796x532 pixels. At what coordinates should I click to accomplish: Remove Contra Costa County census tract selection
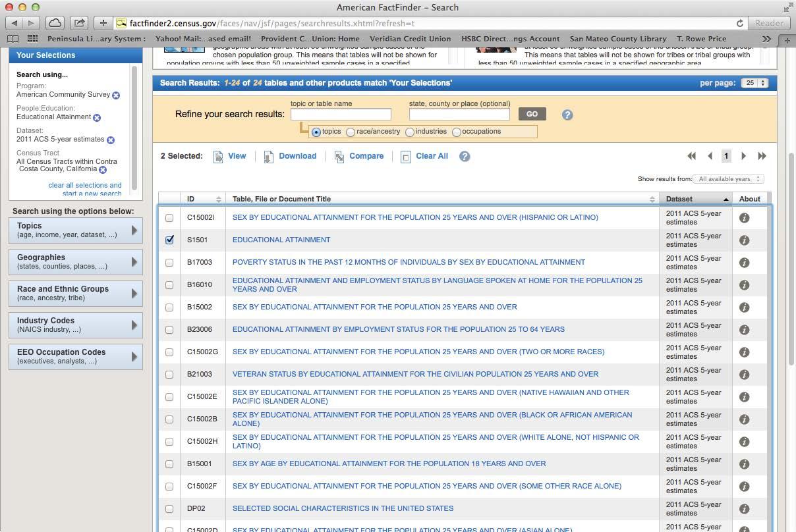point(103,170)
